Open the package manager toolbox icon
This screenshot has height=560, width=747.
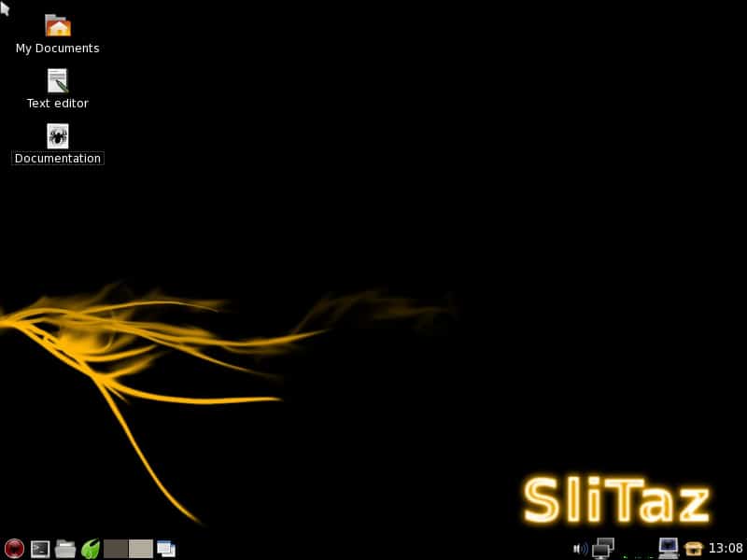point(693,547)
